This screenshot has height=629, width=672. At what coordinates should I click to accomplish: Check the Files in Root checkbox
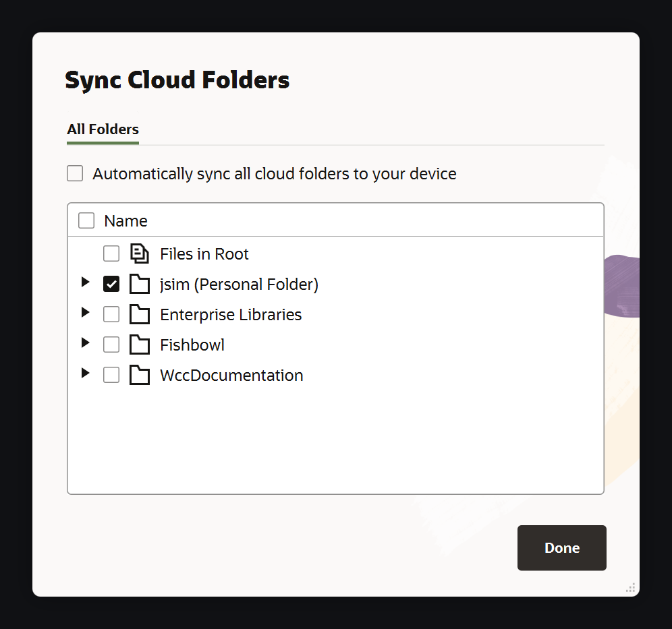(111, 253)
